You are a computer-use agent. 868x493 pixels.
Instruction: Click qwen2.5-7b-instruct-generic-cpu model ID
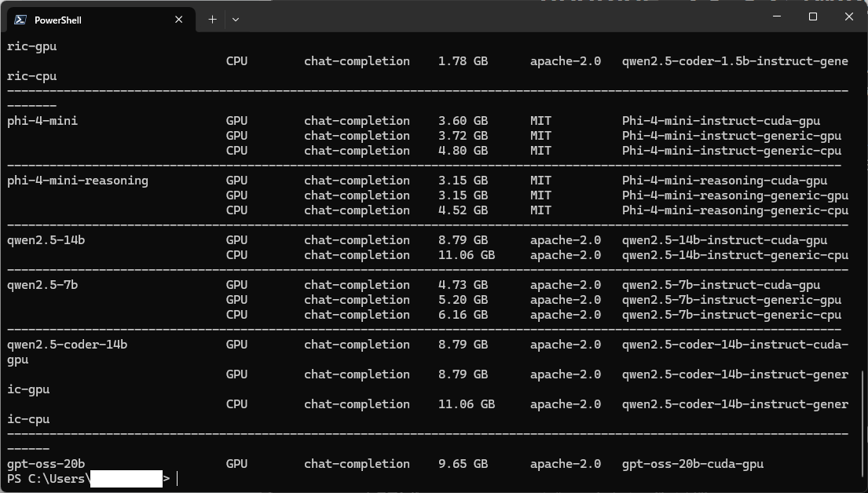tap(732, 315)
